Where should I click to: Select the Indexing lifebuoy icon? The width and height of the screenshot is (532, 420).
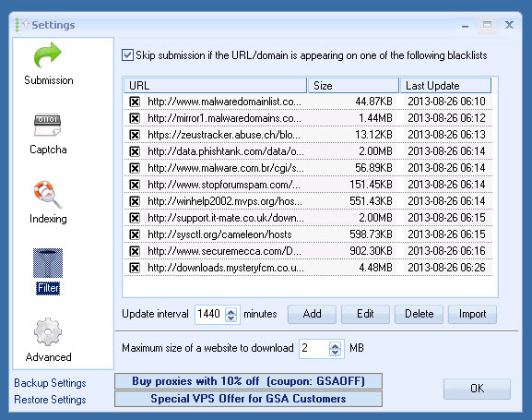48,194
